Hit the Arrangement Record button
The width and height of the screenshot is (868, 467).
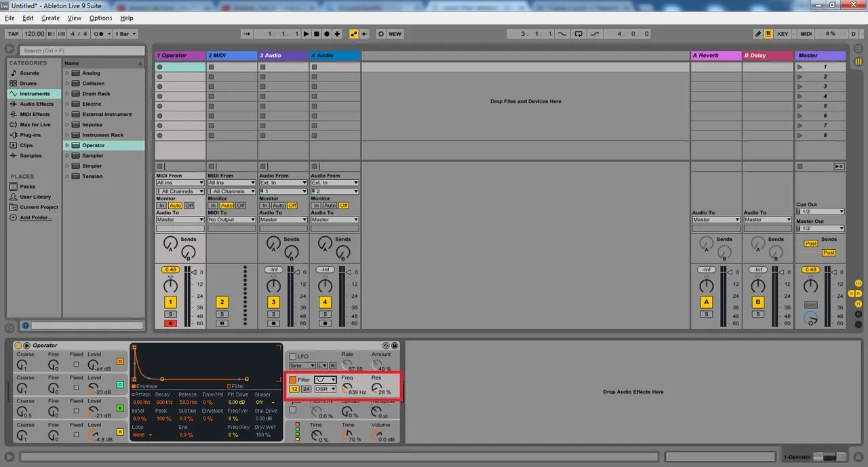[326, 34]
